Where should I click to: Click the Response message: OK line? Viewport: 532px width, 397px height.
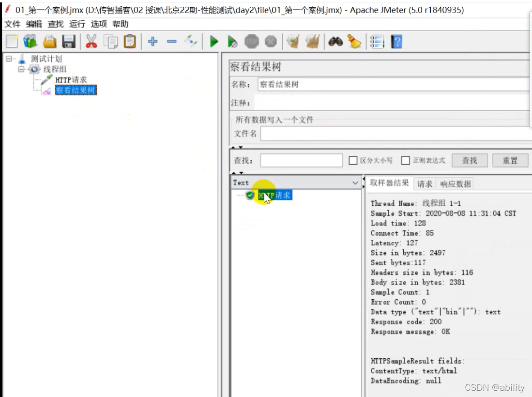[410, 332]
